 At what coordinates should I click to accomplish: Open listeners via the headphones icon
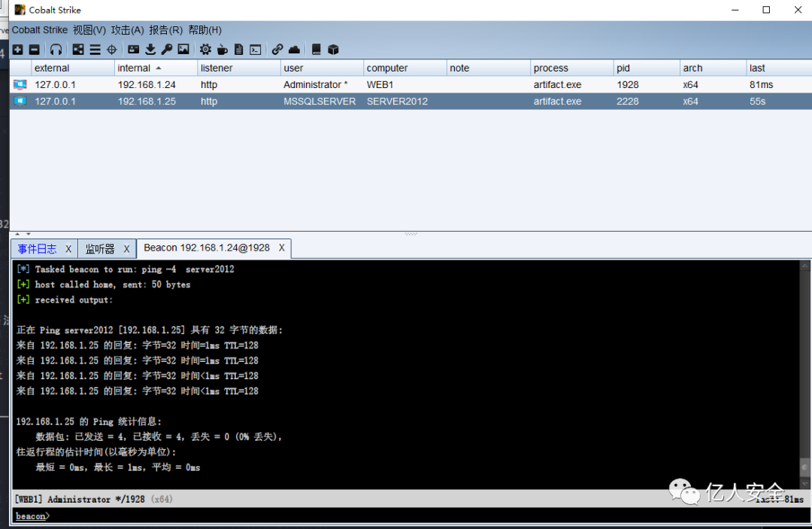tap(56, 50)
